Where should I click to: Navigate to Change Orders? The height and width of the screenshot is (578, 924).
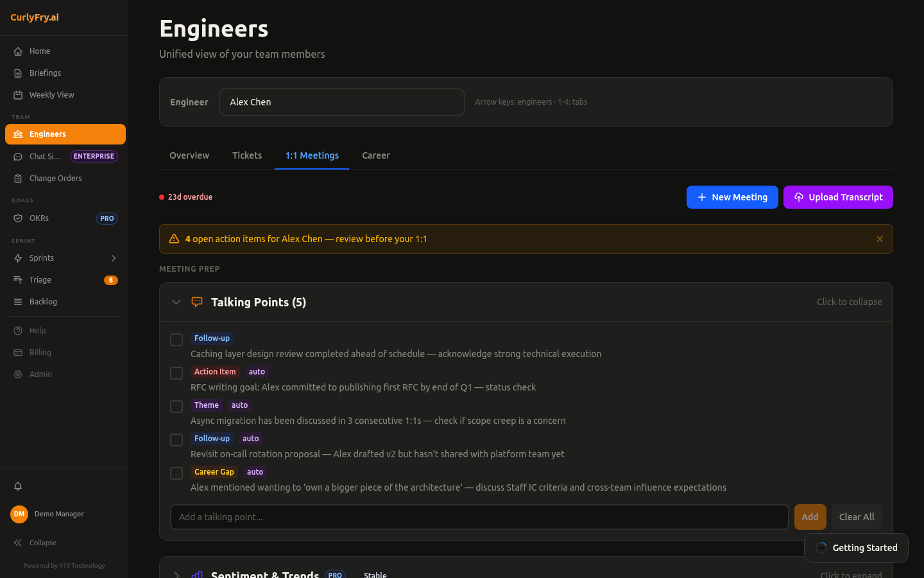coord(55,178)
